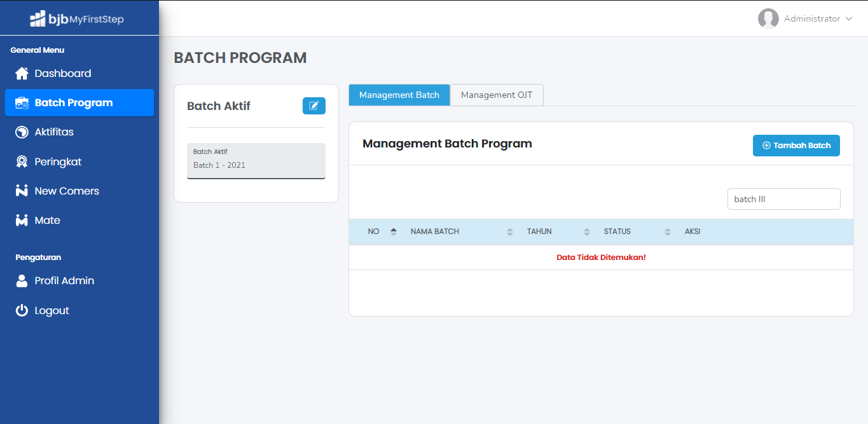Viewport: 868px width, 424px height.
Task: Click the New Comers sidebar icon
Action: [x=22, y=191]
